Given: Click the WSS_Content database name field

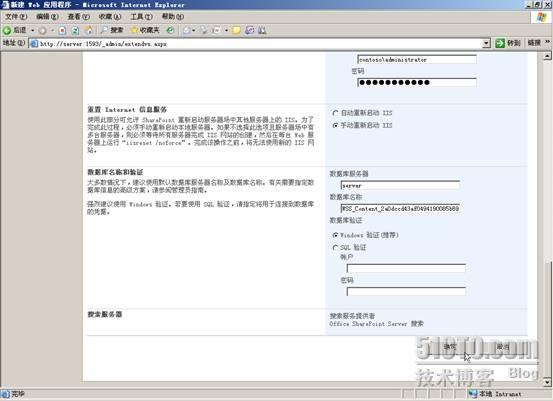Looking at the screenshot, I should pos(400,208).
